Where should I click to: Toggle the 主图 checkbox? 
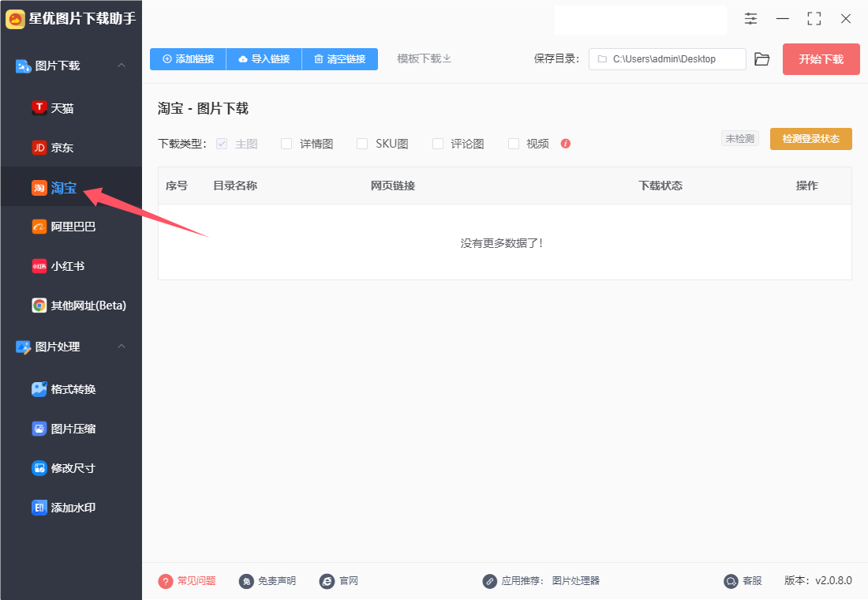(222, 144)
